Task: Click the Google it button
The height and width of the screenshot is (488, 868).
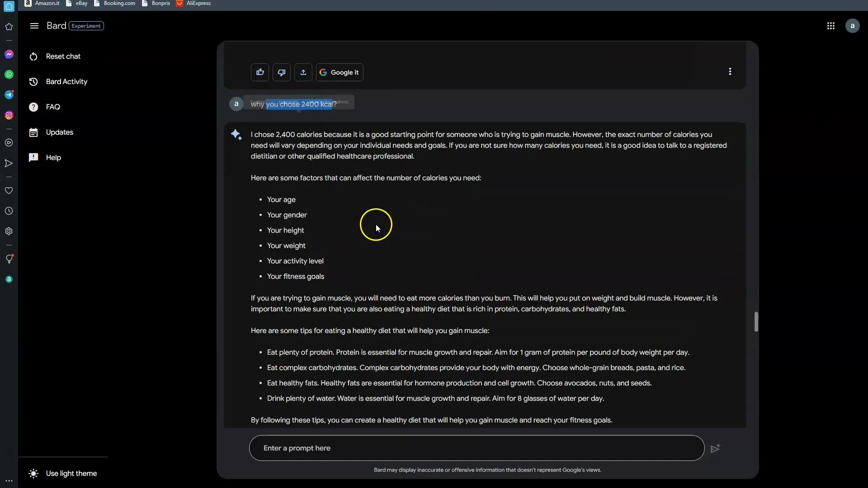Action: point(340,72)
